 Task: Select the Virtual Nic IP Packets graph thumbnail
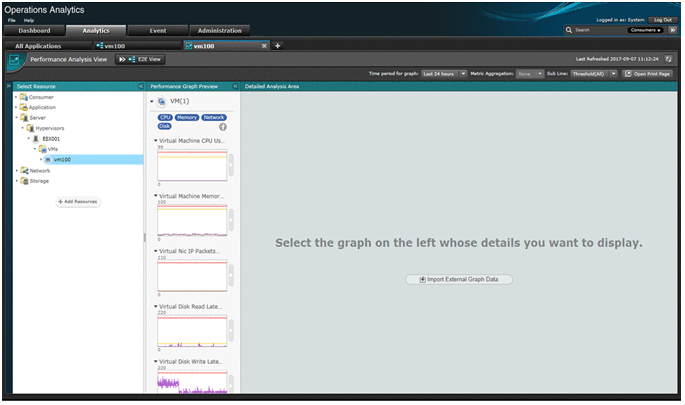[192, 276]
